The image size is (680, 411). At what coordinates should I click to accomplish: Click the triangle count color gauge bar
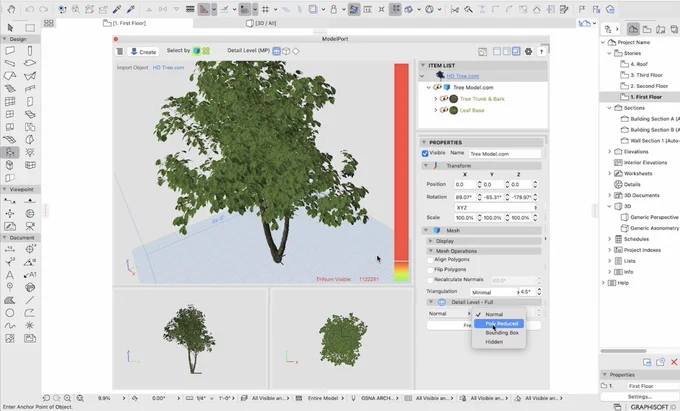pos(402,173)
